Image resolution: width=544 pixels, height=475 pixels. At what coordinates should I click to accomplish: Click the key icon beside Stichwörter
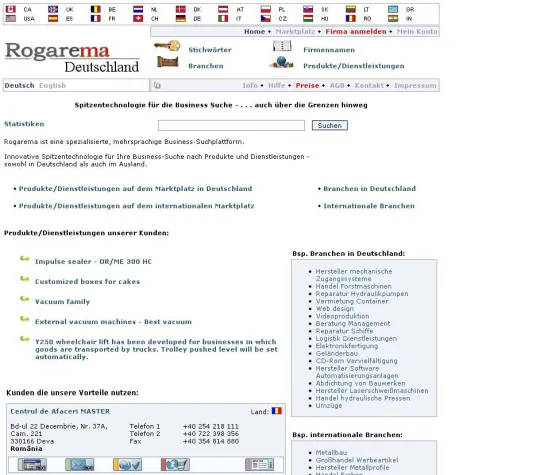[167, 46]
